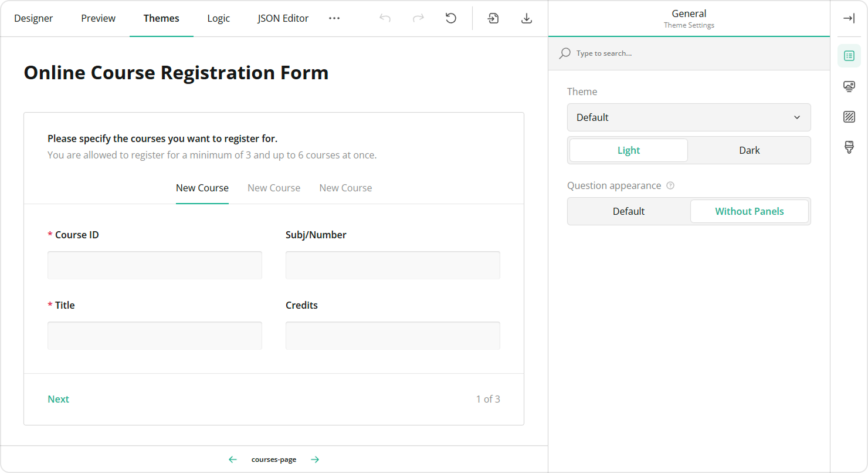Select Default question appearance
Image resolution: width=868 pixels, height=473 pixels.
pyautogui.click(x=628, y=211)
